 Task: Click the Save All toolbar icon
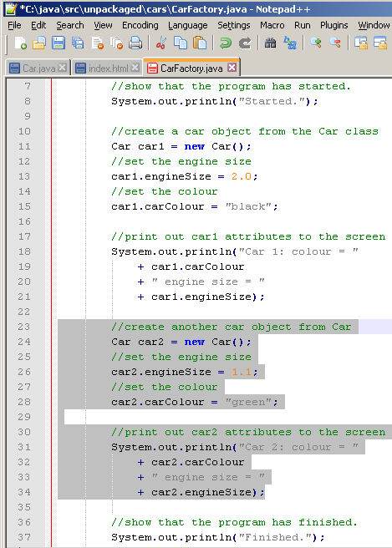pyautogui.click(x=78, y=43)
